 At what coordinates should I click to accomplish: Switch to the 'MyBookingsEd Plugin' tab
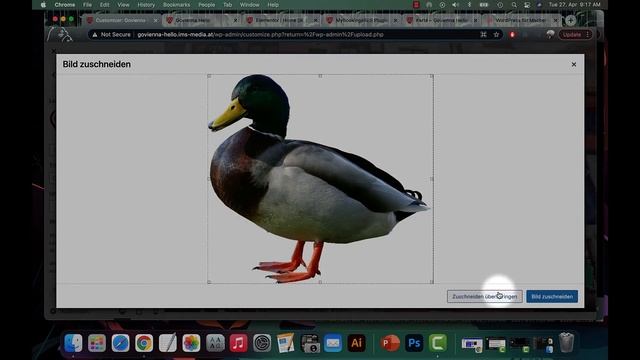point(361,20)
